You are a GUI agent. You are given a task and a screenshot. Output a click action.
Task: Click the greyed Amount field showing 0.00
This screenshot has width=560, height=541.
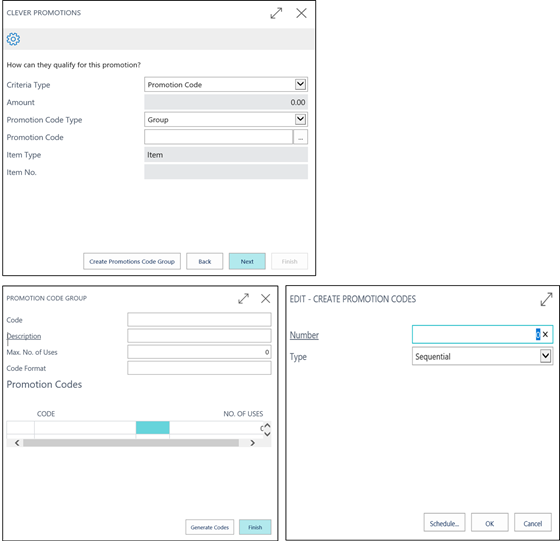pos(226,102)
